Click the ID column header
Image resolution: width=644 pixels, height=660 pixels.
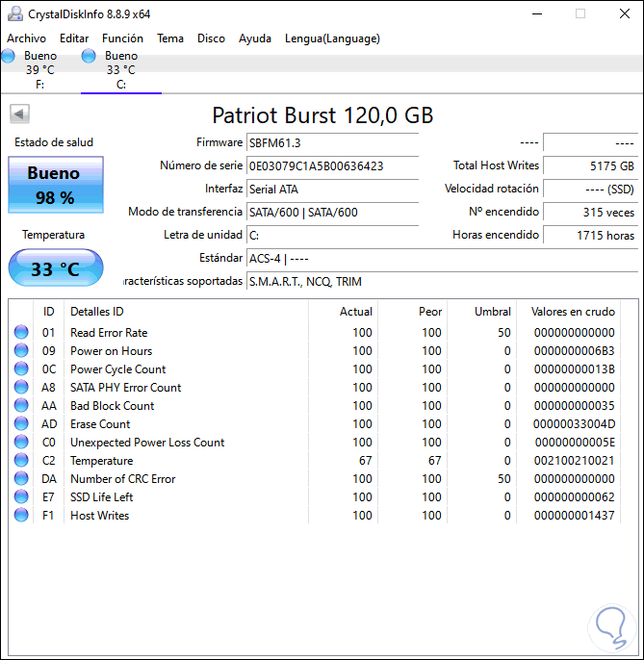[48, 312]
